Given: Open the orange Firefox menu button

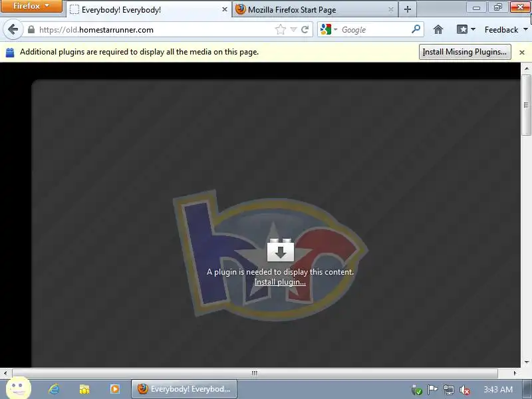Looking at the screenshot, I should click(x=31, y=6).
